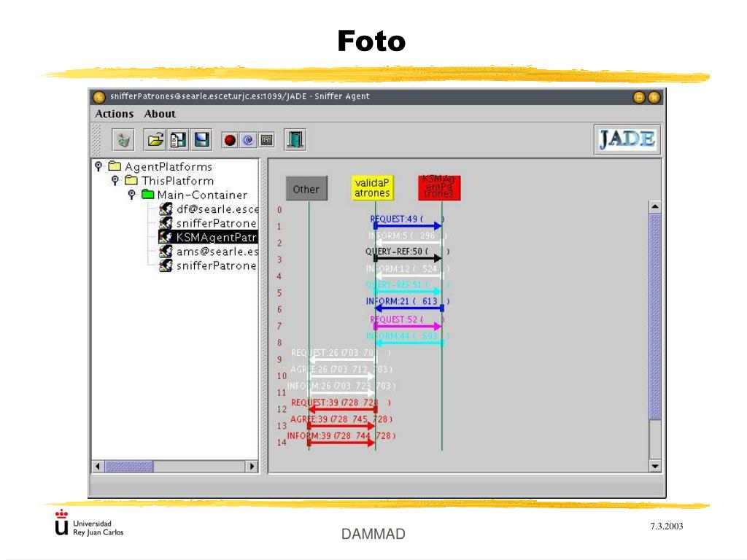Open the Actions menu

pos(115,114)
